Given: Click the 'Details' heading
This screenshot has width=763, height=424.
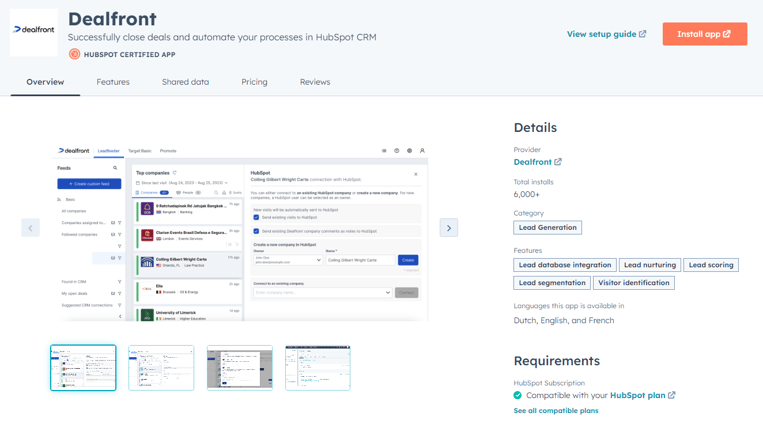Looking at the screenshot, I should point(535,128).
